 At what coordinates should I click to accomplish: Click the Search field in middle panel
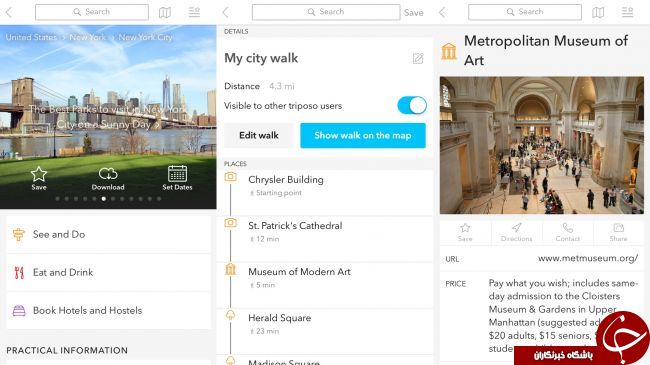coord(326,12)
